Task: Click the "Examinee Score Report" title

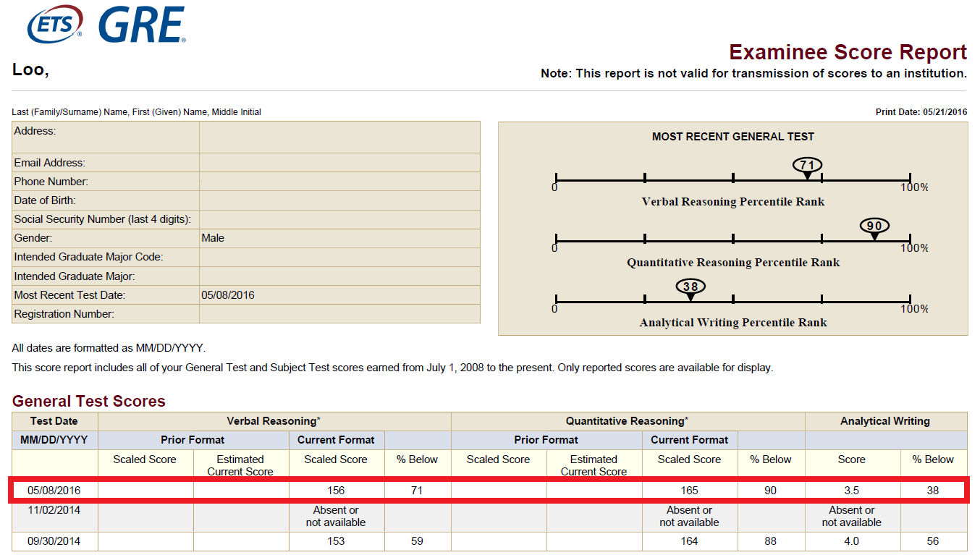Action: [x=848, y=52]
